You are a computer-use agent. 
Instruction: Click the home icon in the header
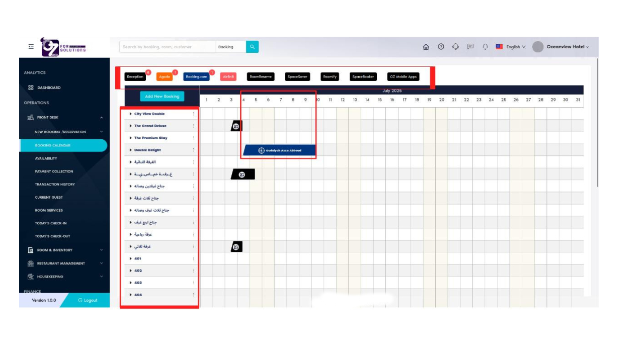click(427, 46)
